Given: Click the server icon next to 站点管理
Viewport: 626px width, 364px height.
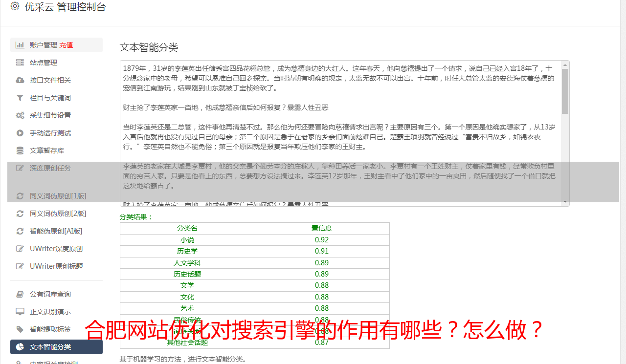Looking at the screenshot, I should coord(20,63).
